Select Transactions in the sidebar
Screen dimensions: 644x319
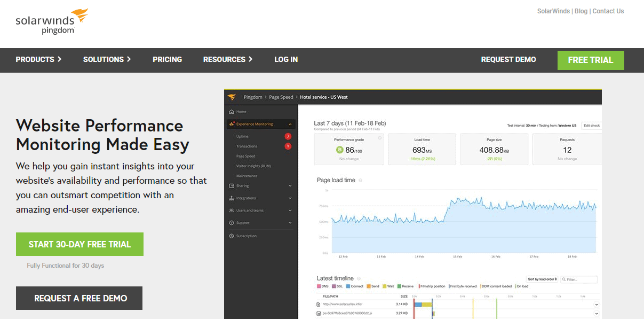click(x=247, y=146)
